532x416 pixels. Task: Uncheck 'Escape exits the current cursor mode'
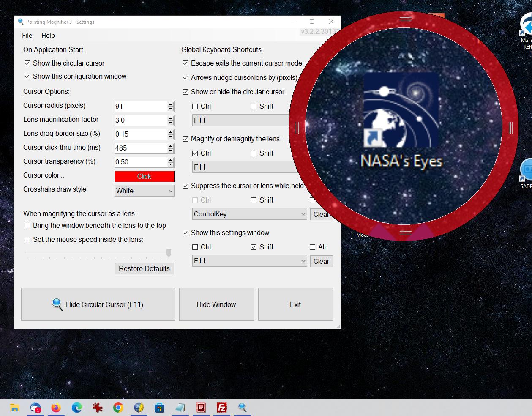point(185,63)
